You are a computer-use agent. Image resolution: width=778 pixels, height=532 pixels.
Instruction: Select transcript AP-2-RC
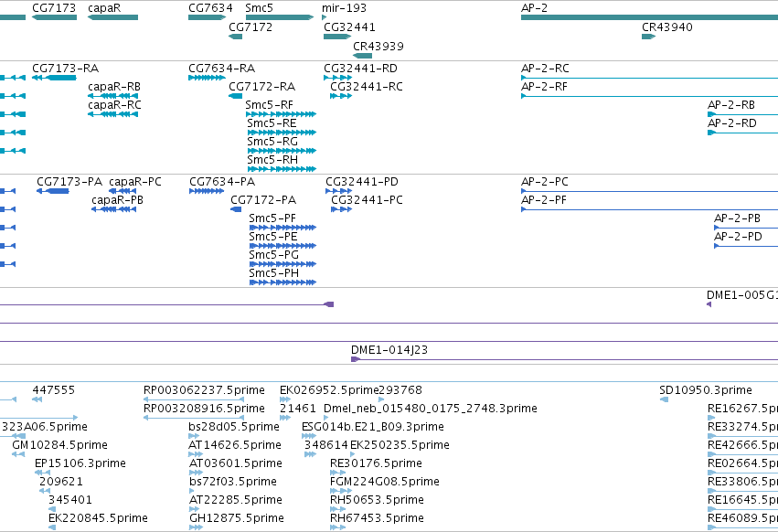[x=649, y=78]
